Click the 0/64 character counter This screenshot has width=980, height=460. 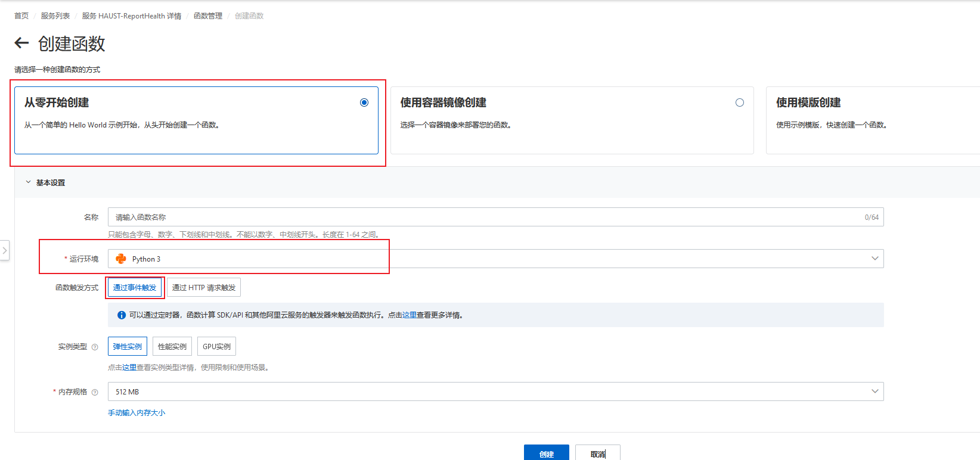click(x=872, y=217)
